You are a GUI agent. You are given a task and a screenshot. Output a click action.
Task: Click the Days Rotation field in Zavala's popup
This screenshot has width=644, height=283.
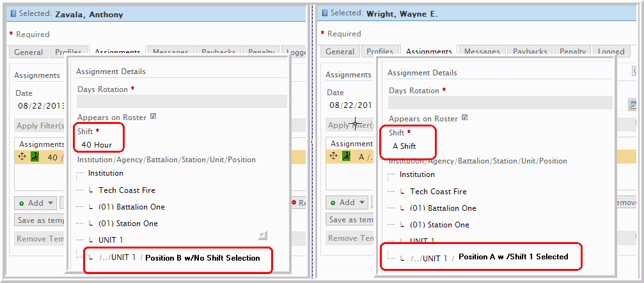[x=182, y=102]
